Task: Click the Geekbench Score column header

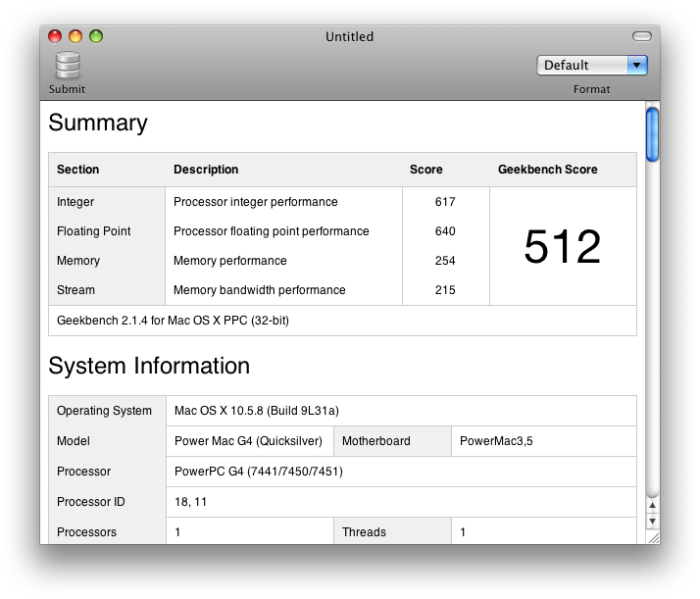Action: 548,170
